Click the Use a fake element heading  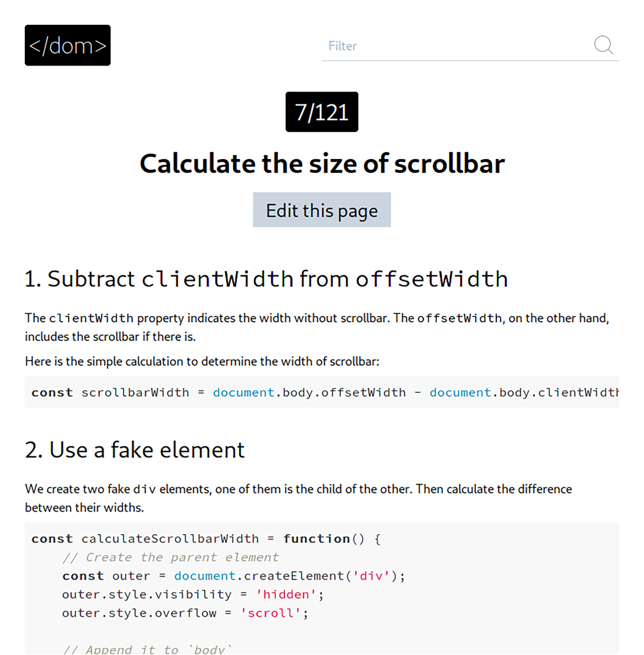coord(135,450)
